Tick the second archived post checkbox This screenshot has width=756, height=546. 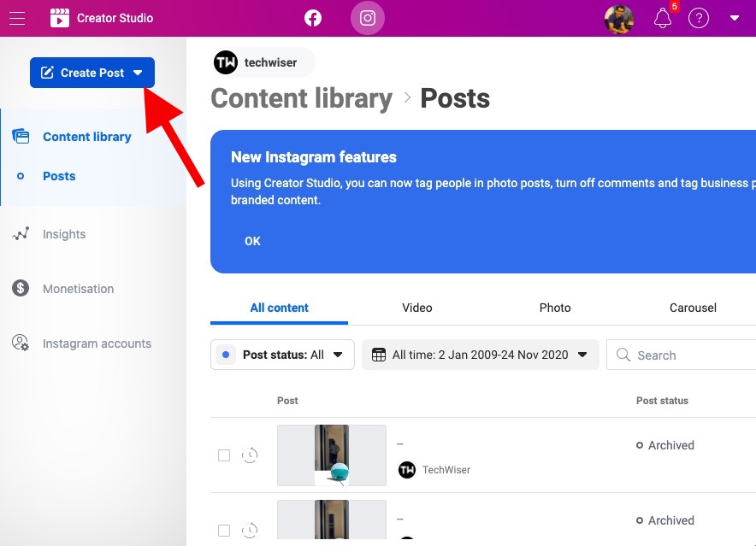tap(224, 531)
